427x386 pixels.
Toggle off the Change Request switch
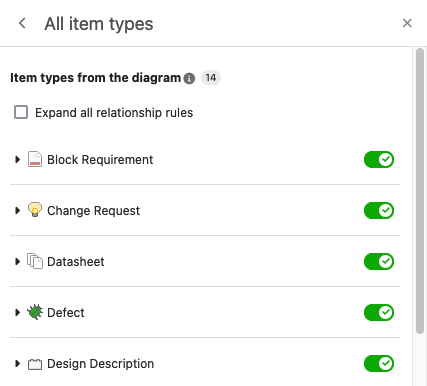(x=379, y=210)
